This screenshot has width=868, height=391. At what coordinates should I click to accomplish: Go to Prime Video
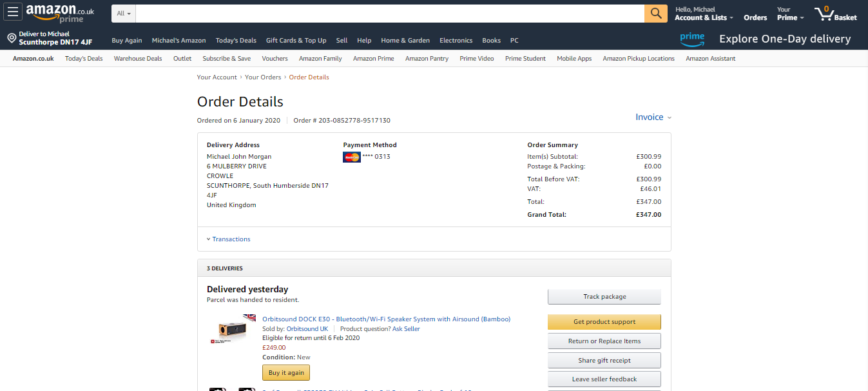[477, 59]
